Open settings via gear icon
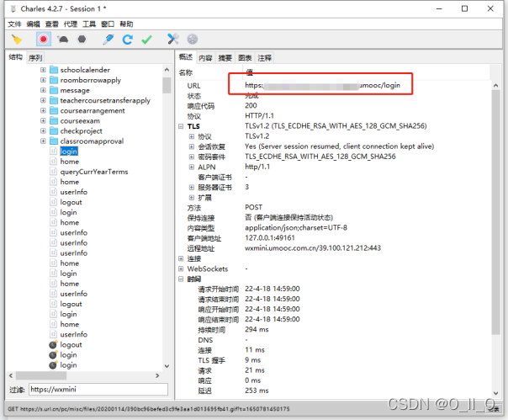 [193, 40]
